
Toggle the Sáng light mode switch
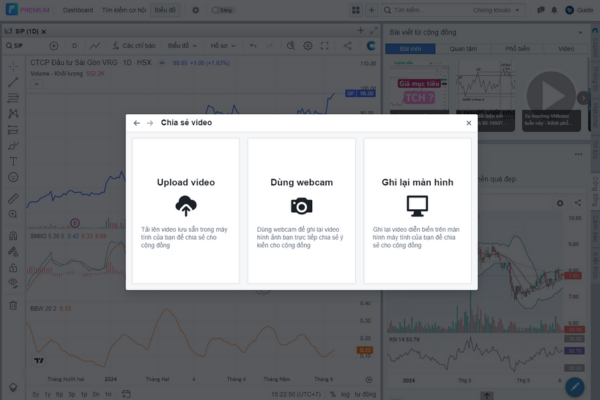pyautogui.click(x=222, y=10)
